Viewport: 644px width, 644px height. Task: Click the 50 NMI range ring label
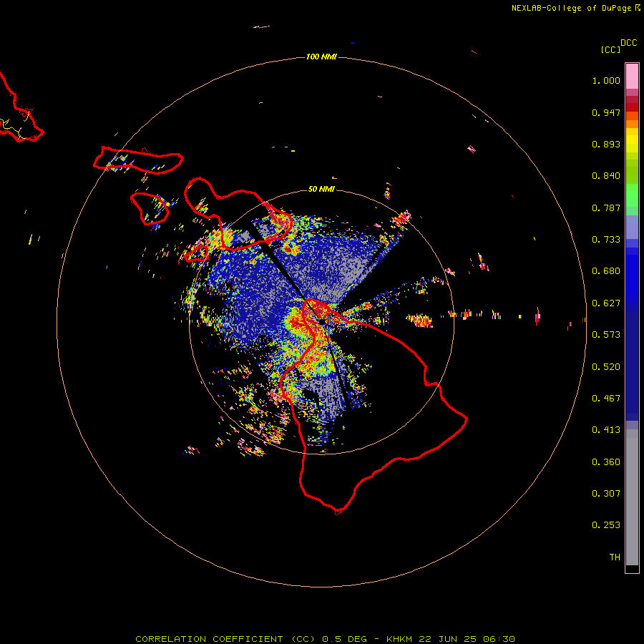321,189
